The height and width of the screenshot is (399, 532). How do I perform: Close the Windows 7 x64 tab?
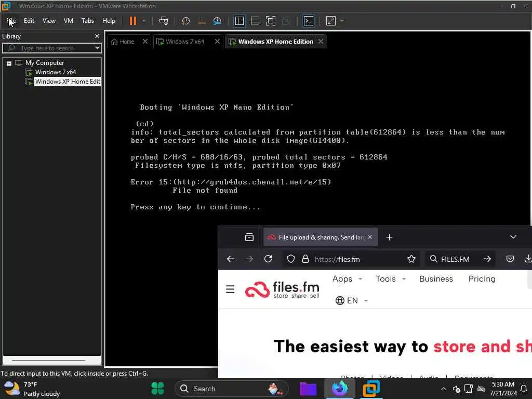[217, 42]
